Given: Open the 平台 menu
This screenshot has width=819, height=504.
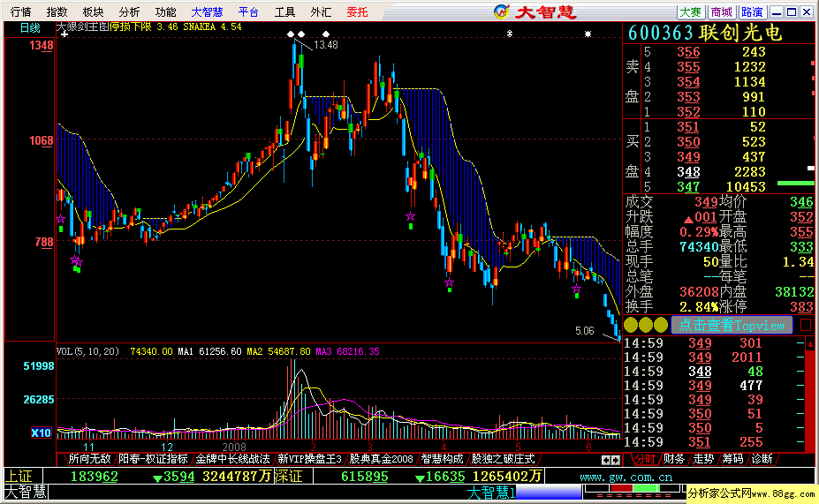Looking at the screenshot, I should click(248, 12).
